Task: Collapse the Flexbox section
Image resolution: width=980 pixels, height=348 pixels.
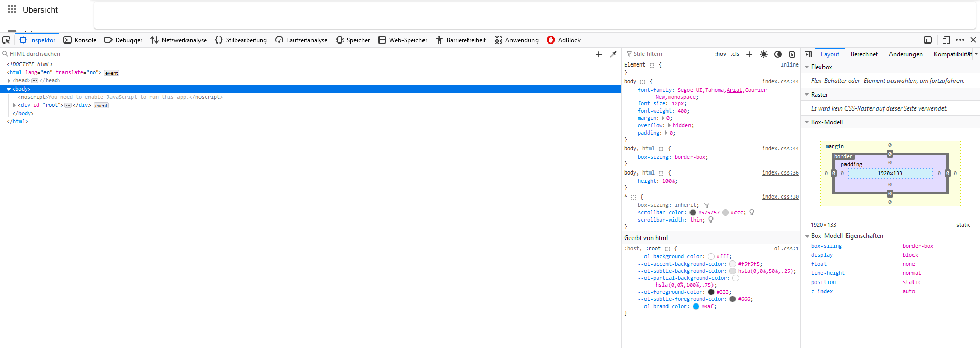Action: pyautogui.click(x=807, y=67)
